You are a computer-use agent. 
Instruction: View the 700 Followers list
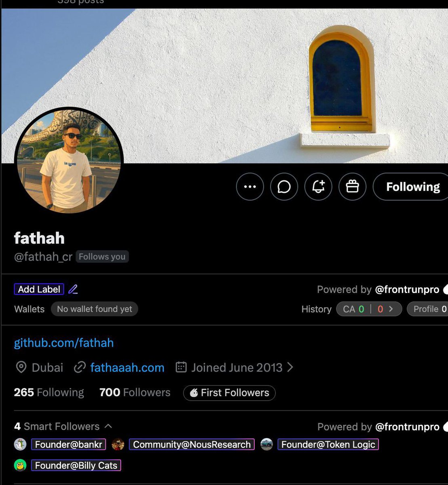click(135, 392)
